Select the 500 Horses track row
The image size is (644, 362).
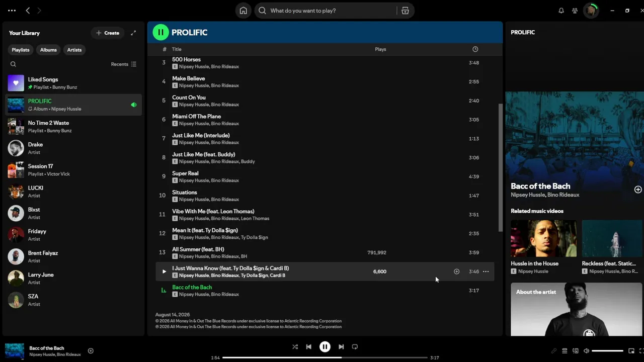pyautogui.click(x=325, y=63)
